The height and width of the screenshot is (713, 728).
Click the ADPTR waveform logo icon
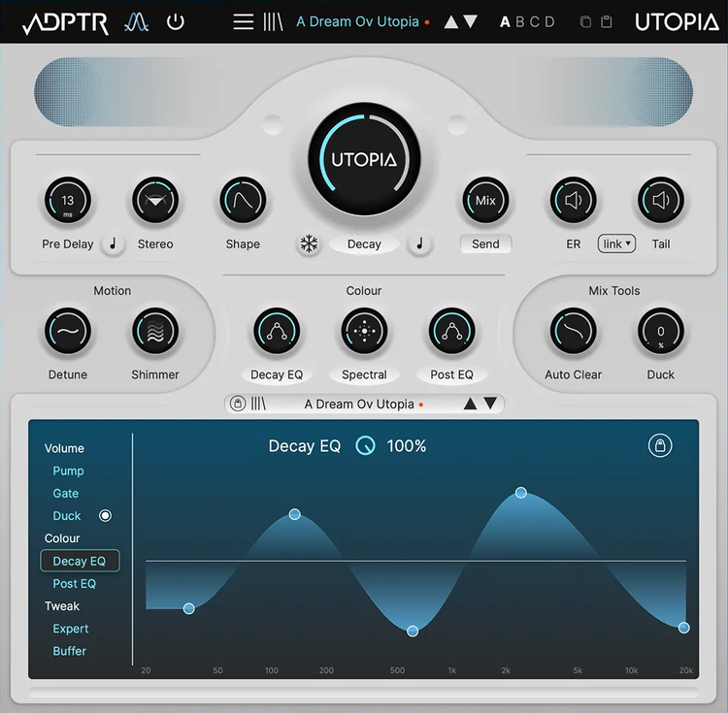(x=137, y=21)
